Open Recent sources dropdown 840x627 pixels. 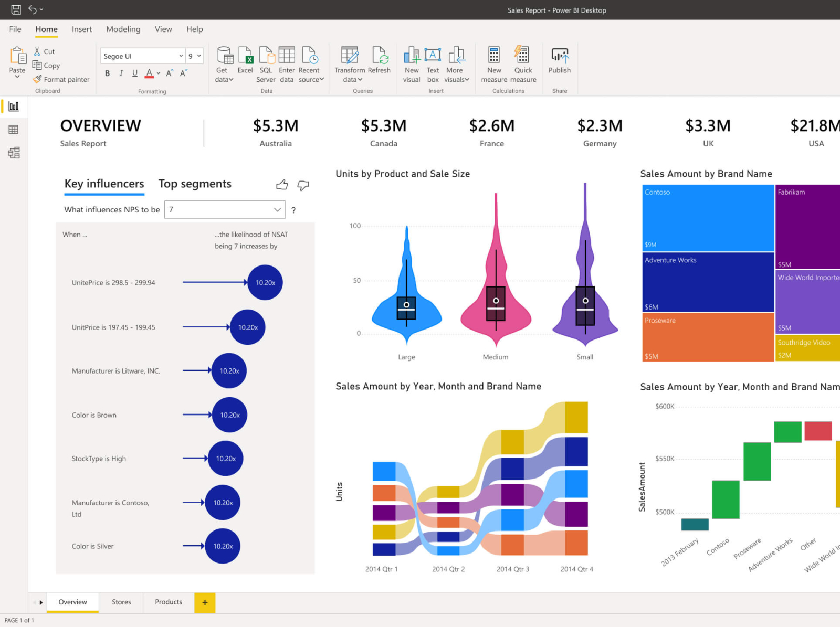tap(311, 64)
